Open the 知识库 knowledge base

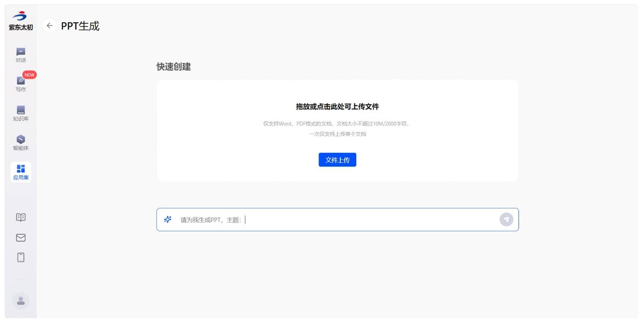tap(21, 114)
